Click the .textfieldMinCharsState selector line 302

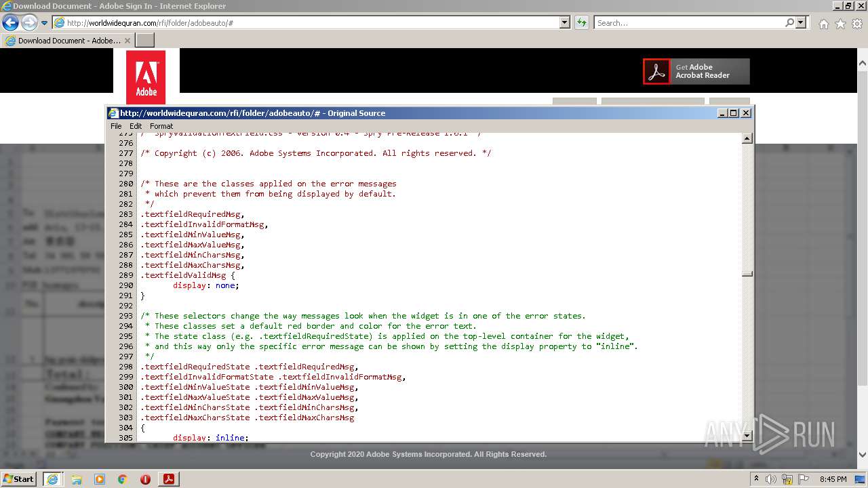coord(250,407)
